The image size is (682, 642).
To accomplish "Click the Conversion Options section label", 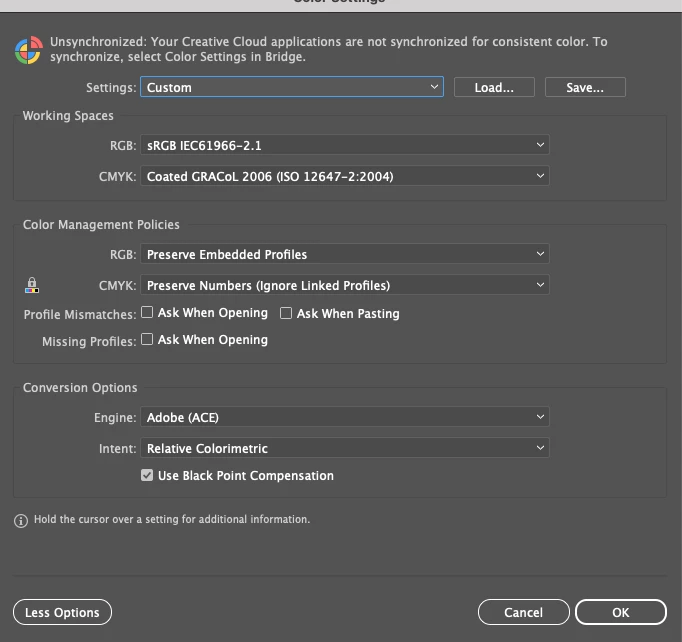I will (80, 388).
